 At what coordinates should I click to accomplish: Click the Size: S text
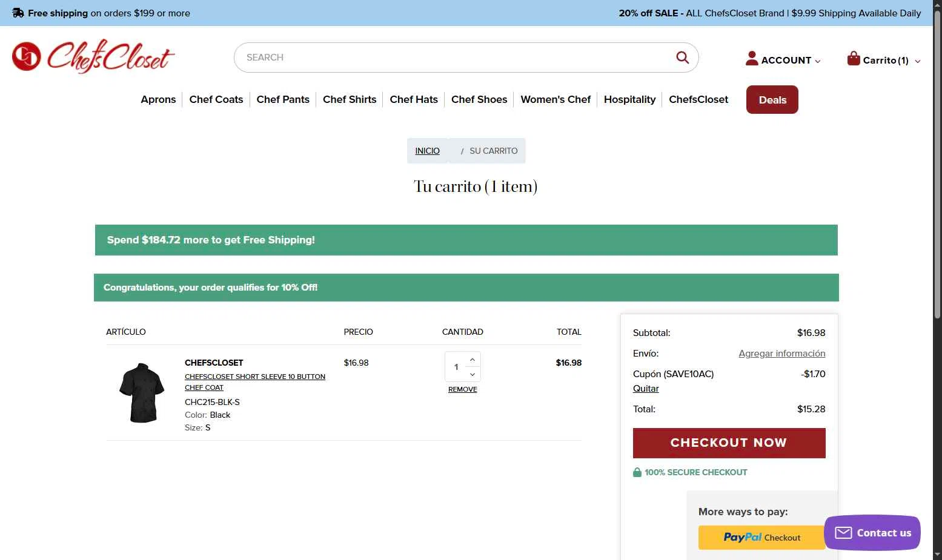[197, 427]
